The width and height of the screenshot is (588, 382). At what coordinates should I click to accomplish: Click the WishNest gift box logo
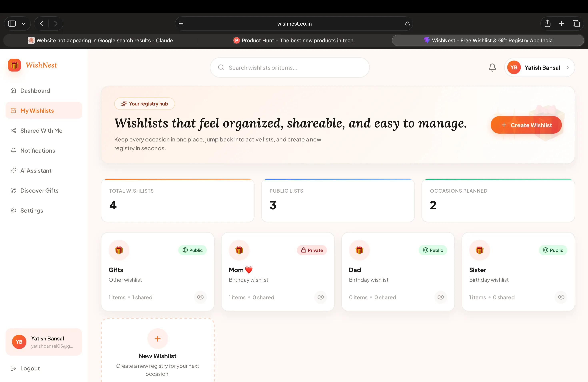[x=14, y=65]
